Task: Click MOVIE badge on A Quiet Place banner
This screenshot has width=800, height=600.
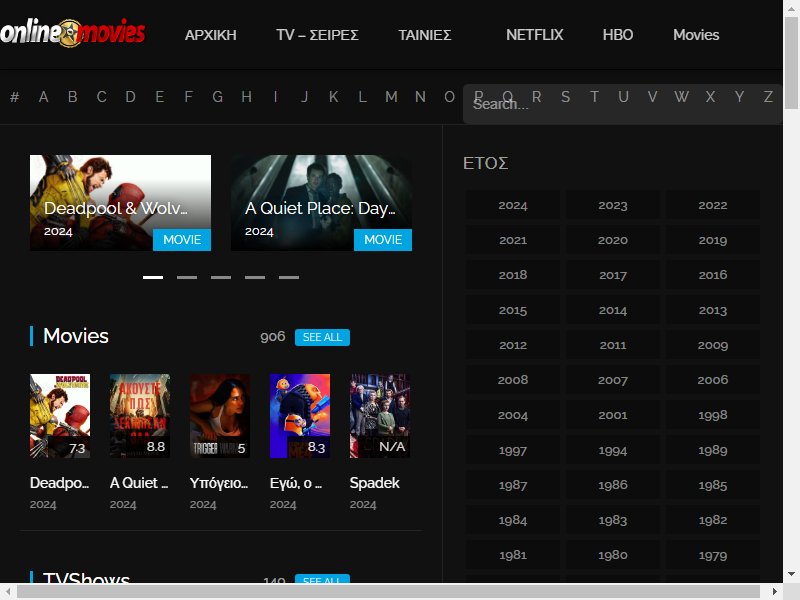Action: click(x=383, y=239)
